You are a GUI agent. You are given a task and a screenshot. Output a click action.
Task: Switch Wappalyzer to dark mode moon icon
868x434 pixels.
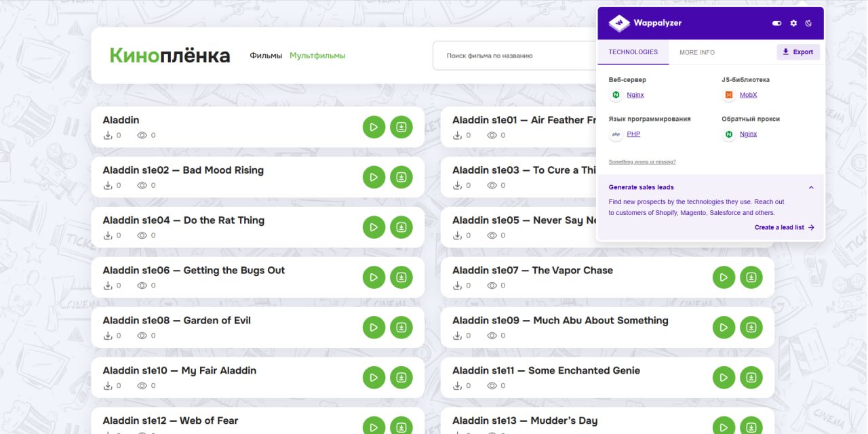(809, 23)
